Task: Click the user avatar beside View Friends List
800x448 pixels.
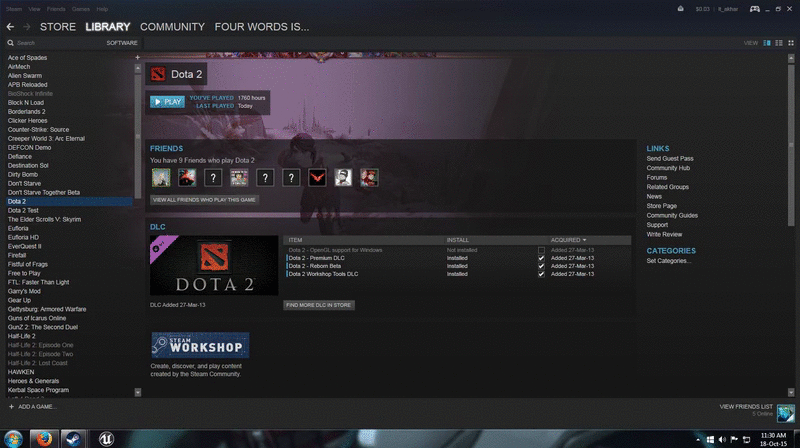Action: coord(786,413)
